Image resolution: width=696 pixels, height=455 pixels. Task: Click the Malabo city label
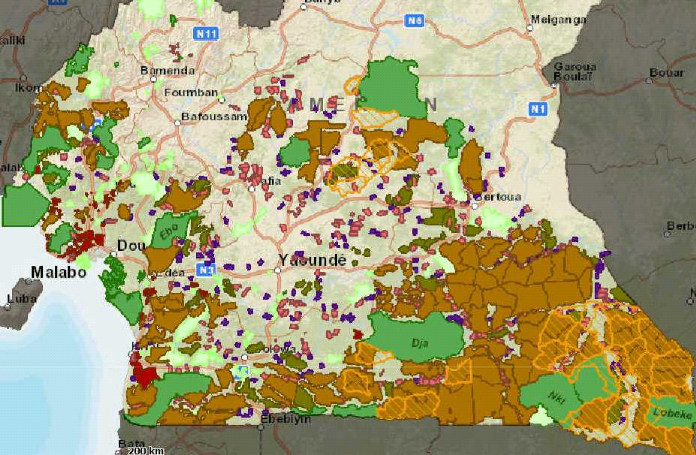[52, 272]
